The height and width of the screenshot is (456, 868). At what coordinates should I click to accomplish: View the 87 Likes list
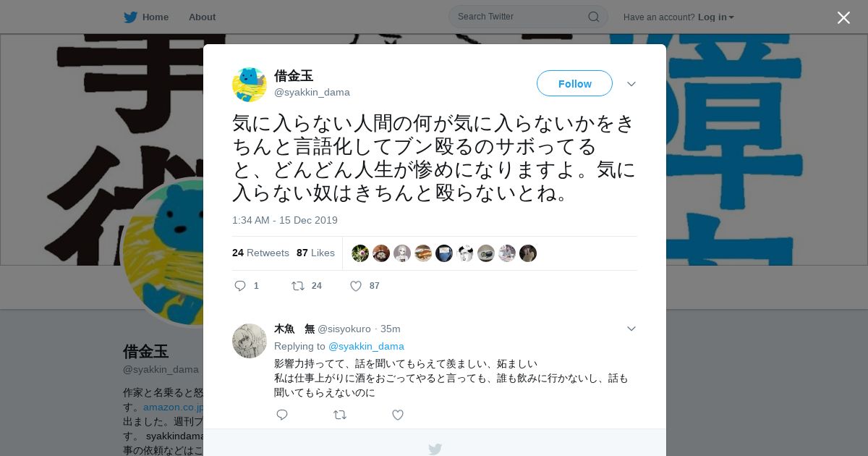click(x=315, y=253)
